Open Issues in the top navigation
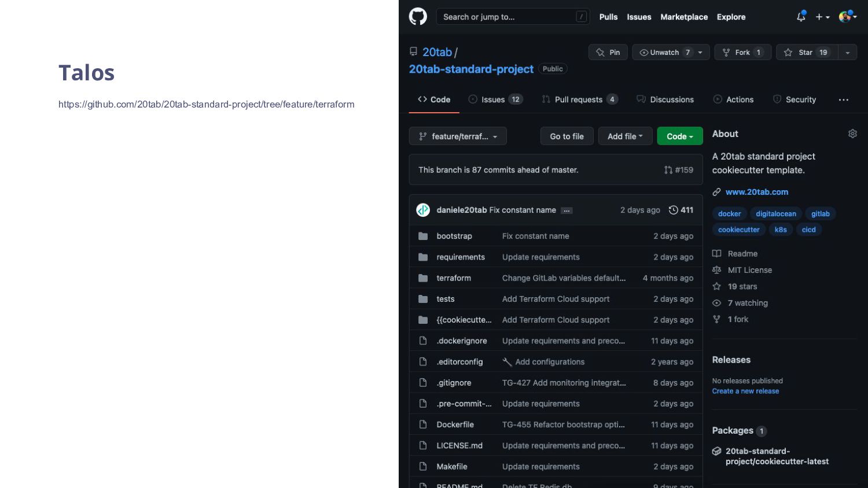The image size is (868, 488). pos(639,17)
